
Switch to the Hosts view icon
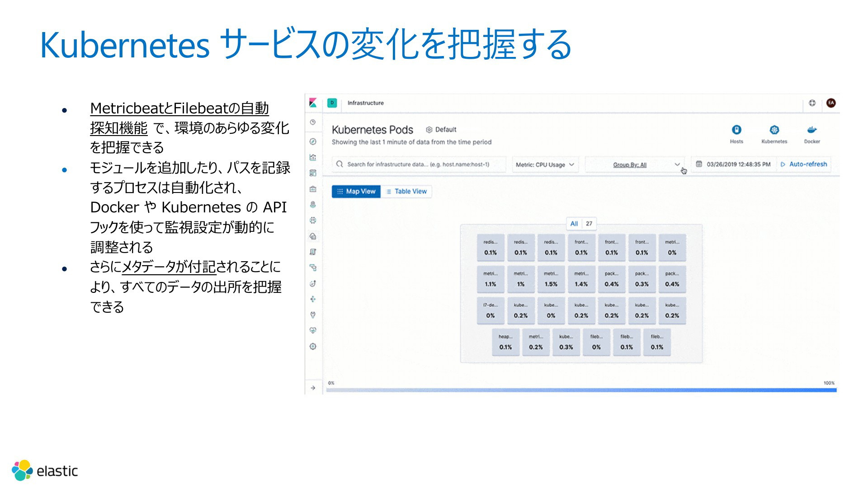[x=736, y=134]
